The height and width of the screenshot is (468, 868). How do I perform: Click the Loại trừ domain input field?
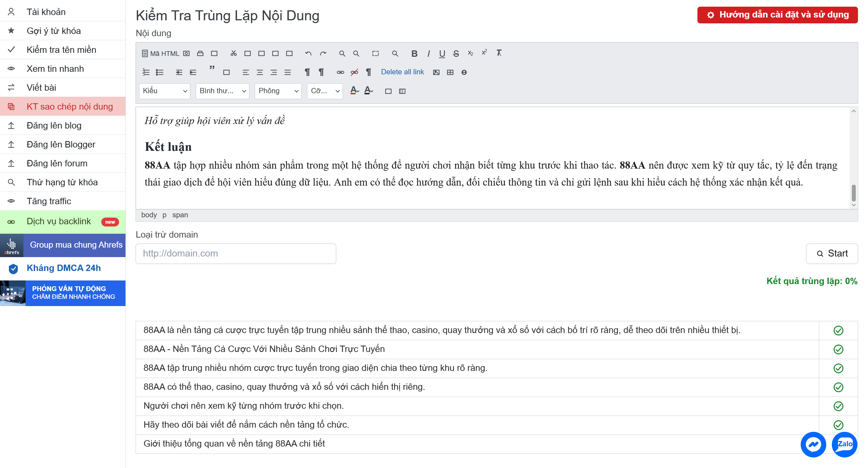(x=236, y=253)
